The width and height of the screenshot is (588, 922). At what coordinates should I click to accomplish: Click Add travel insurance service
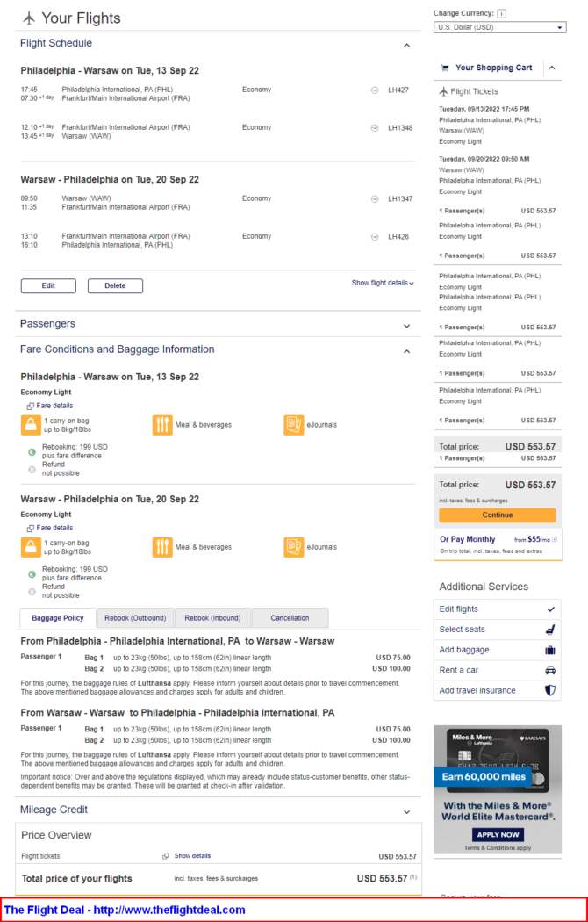point(497,690)
